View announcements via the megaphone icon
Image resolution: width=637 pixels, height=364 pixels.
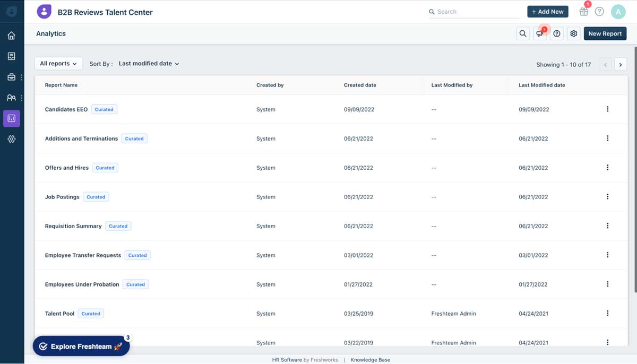click(539, 33)
